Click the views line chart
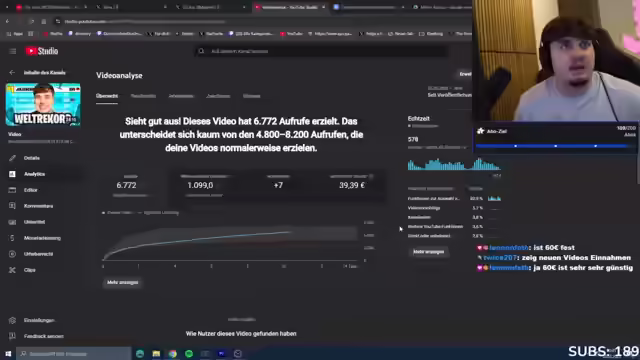The image size is (640, 360). point(231,243)
